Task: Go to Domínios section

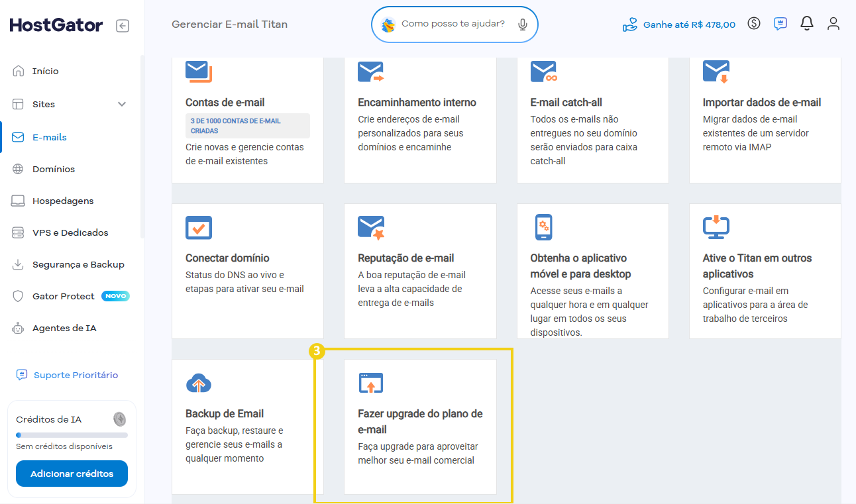Action: tap(54, 169)
